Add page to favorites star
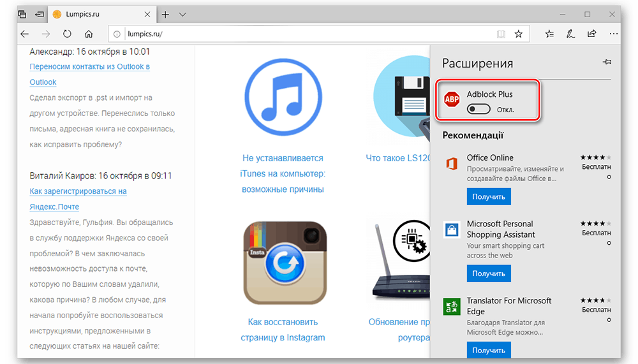Viewport: 638px width, 364px height. [x=518, y=34]
